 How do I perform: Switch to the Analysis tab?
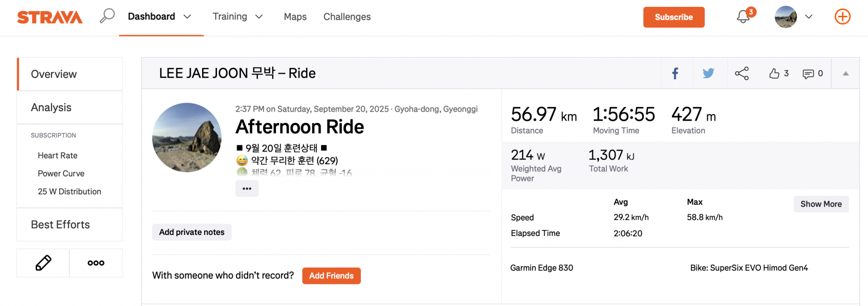51,108
